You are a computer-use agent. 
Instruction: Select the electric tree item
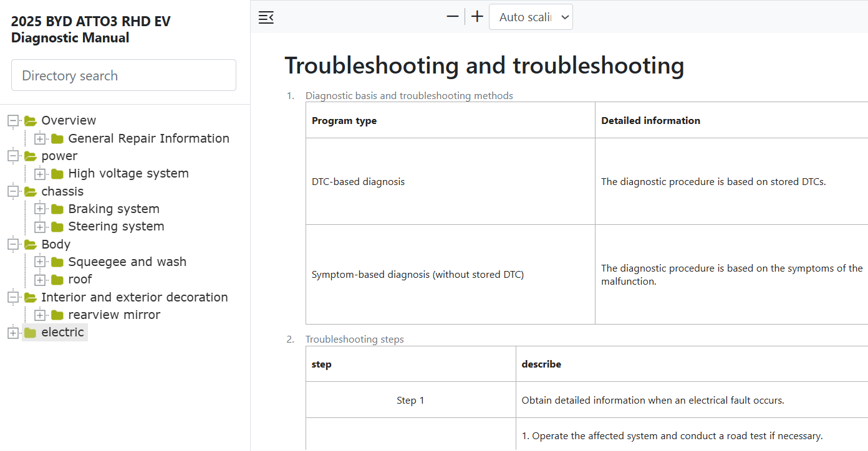62,332
